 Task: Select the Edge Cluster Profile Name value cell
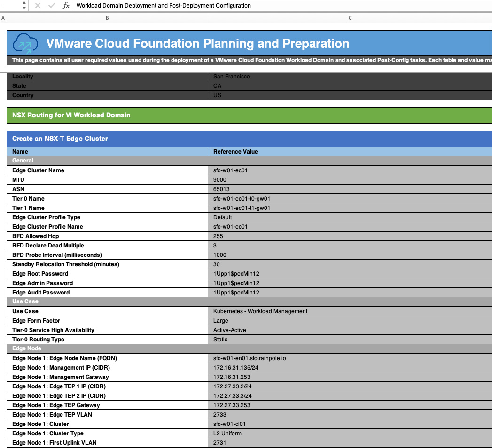[x=350, y=227]
